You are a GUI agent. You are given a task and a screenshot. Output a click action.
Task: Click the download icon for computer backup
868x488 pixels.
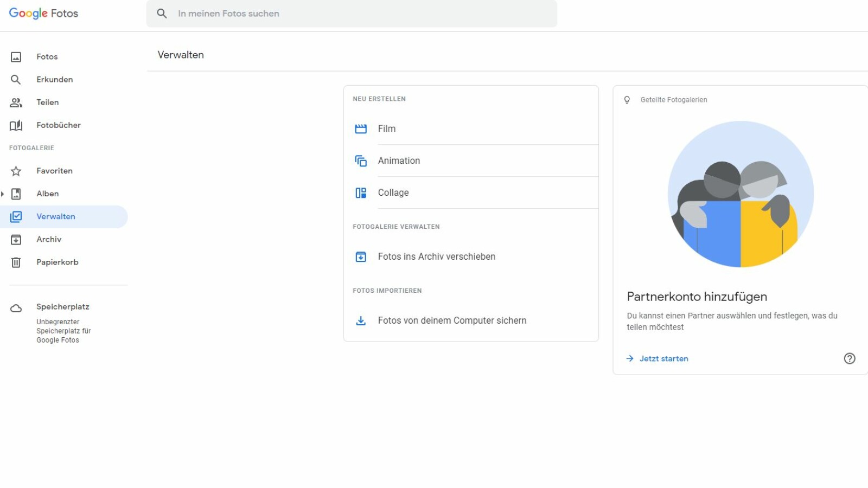tap(361, 321)
